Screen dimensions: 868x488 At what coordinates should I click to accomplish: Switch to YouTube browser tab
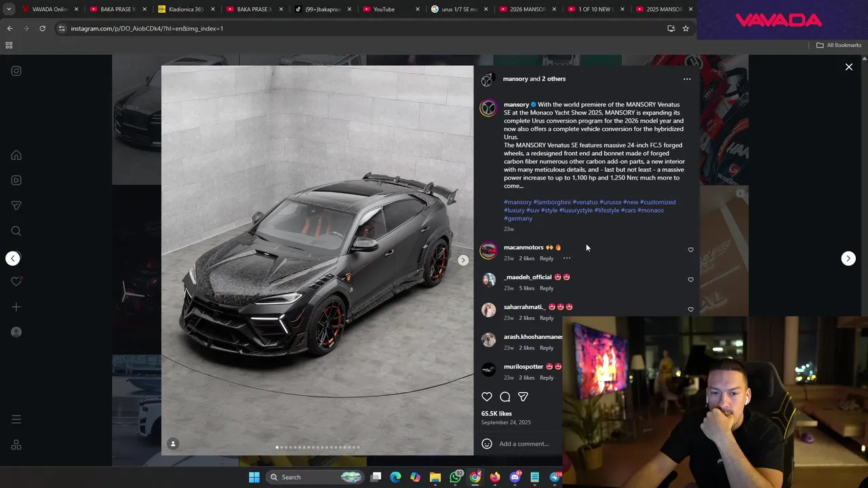coord(391,9)
